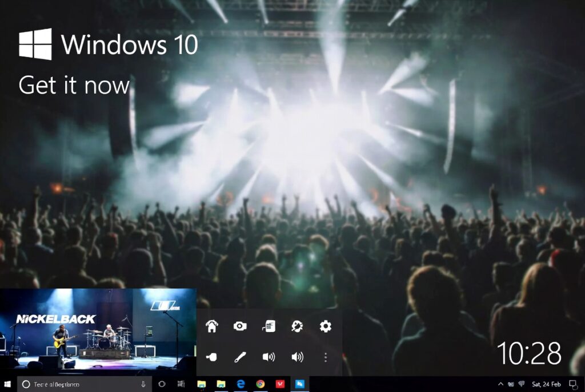585x392 pixels.
Task: Launch Google Chrome from the taskbar
Action: point(261,385)
